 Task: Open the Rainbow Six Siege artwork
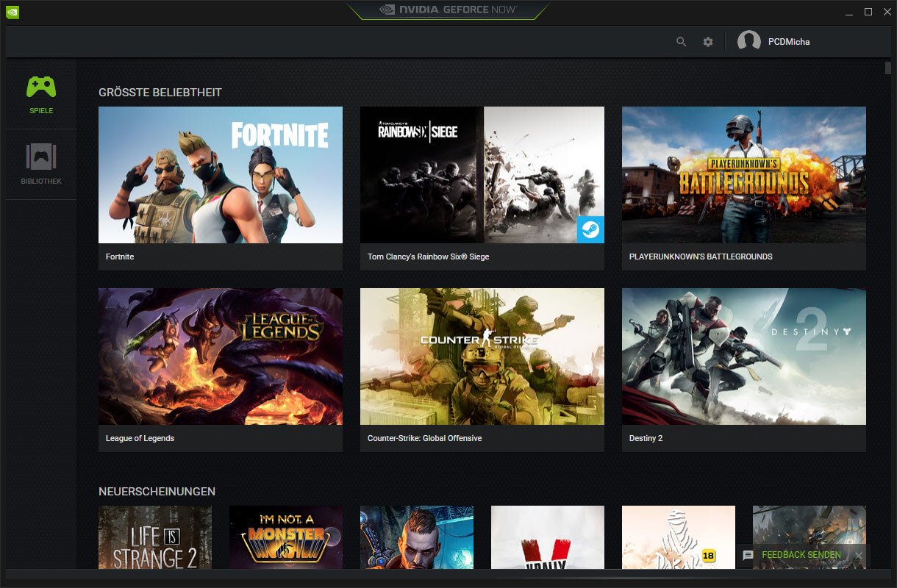(x=482, y=175)
